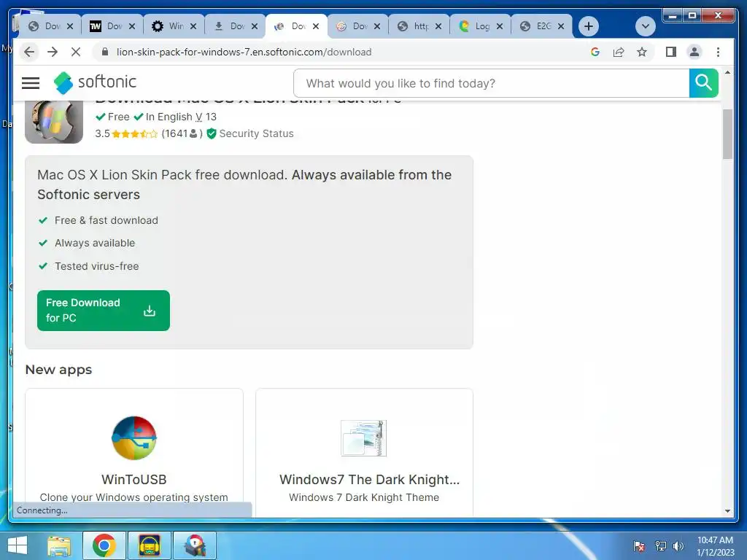747x560 pixels.
Task: Click the Lion Skin Pack app icon
Action: coord(54,121)
